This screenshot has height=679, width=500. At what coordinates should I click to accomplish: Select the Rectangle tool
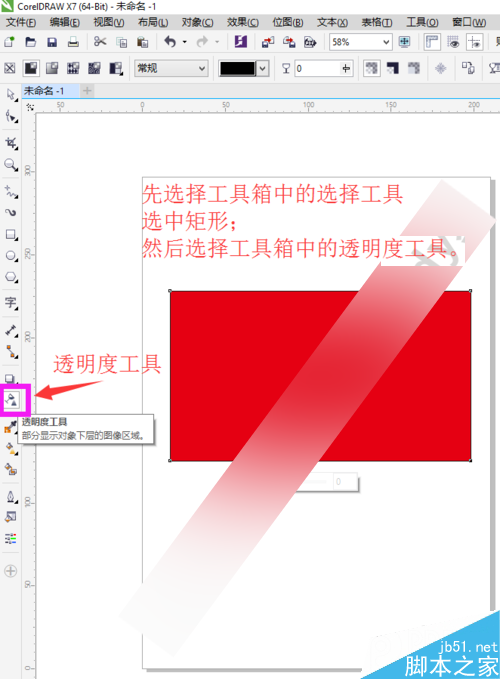click(x=11, y=234)
